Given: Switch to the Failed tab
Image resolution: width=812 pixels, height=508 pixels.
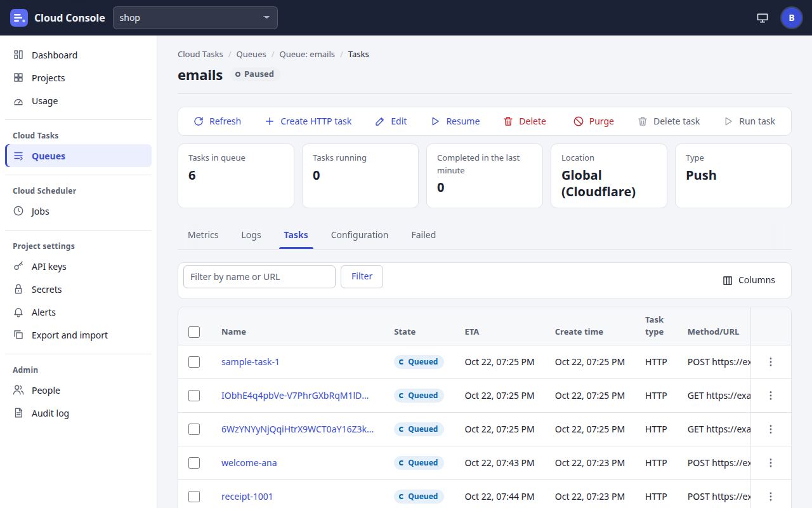Looking at the screenshot, I should point(423,235).
